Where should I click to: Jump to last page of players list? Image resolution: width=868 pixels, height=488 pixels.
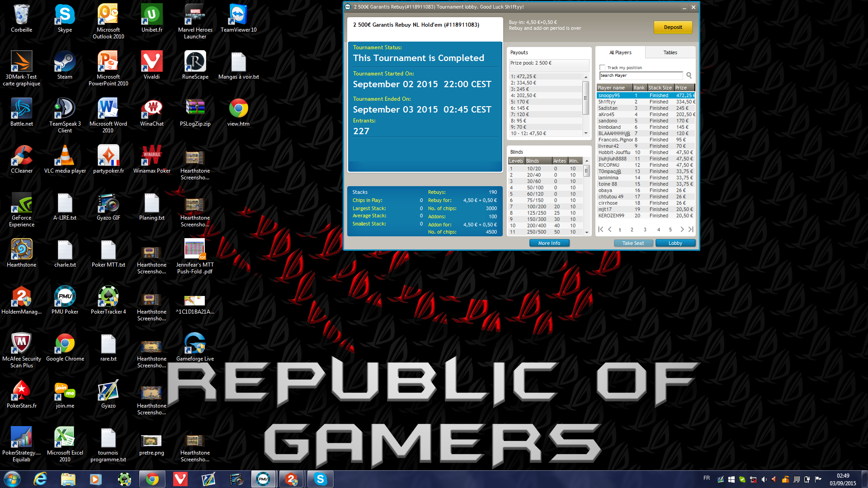[x=691, y=230]
